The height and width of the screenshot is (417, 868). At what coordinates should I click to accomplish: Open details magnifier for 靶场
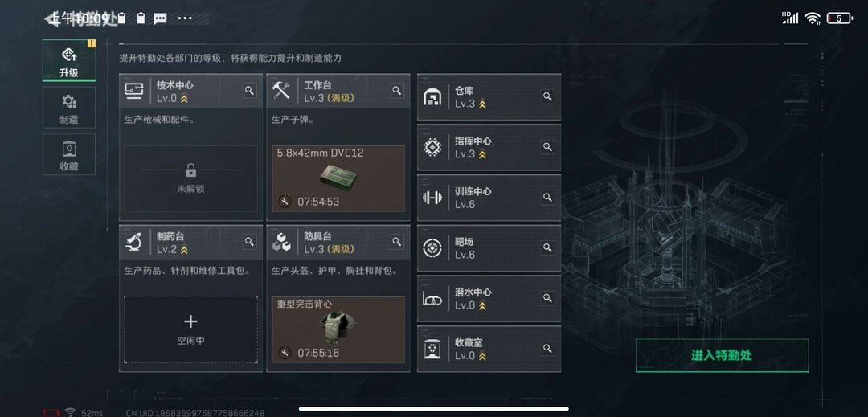(547, 247)
